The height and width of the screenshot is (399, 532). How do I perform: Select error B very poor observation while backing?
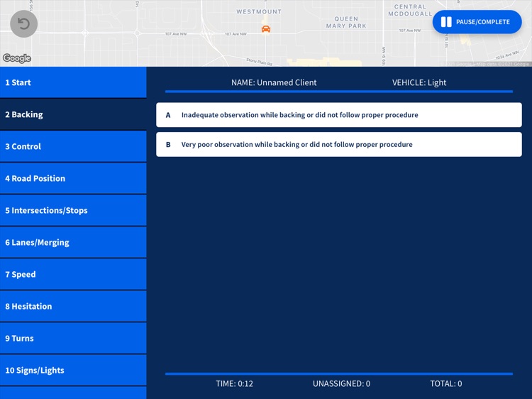pyautogui.click(x=339, y=144)
